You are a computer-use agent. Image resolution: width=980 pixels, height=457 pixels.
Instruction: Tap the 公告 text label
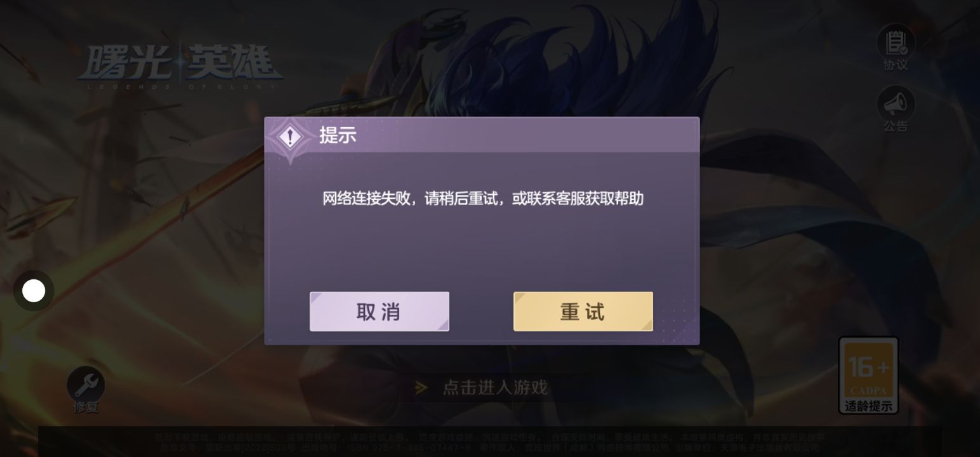[x=896, y=126]
